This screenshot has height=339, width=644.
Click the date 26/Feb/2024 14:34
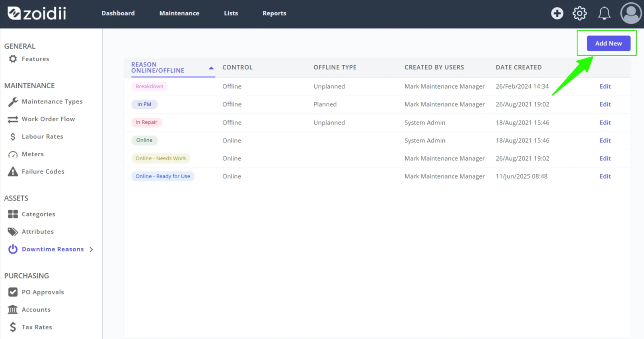(522, 86)
